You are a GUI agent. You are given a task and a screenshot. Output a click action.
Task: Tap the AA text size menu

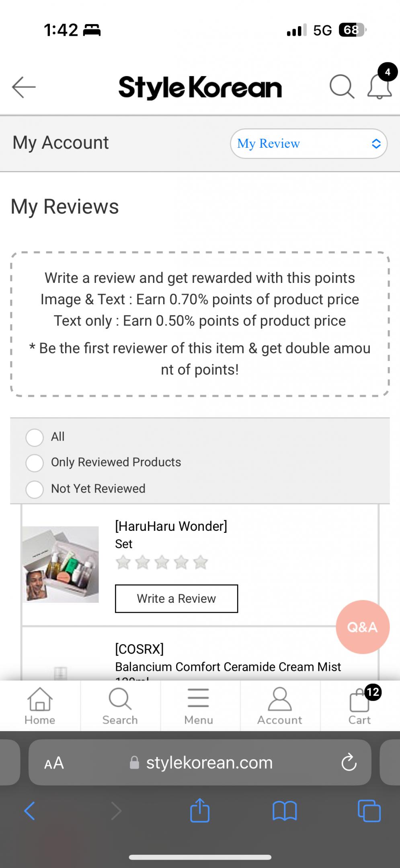(54, 763)
